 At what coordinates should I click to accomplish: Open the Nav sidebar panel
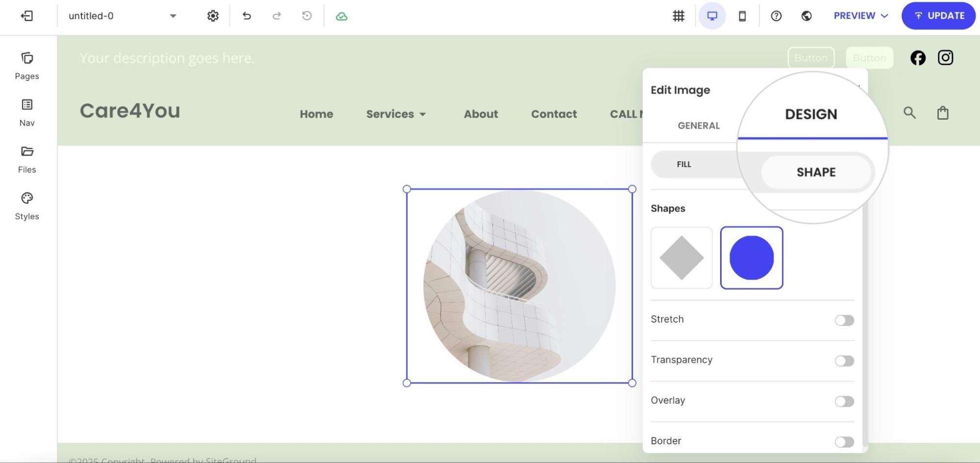[27, 113]
